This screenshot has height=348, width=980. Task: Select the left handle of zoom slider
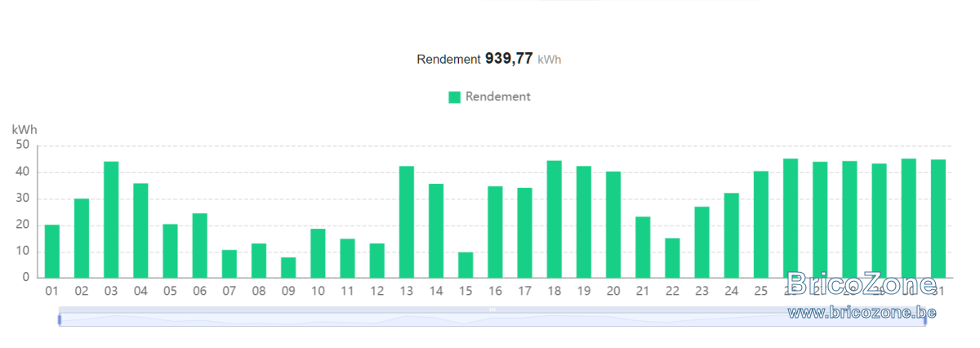point(60,319)
